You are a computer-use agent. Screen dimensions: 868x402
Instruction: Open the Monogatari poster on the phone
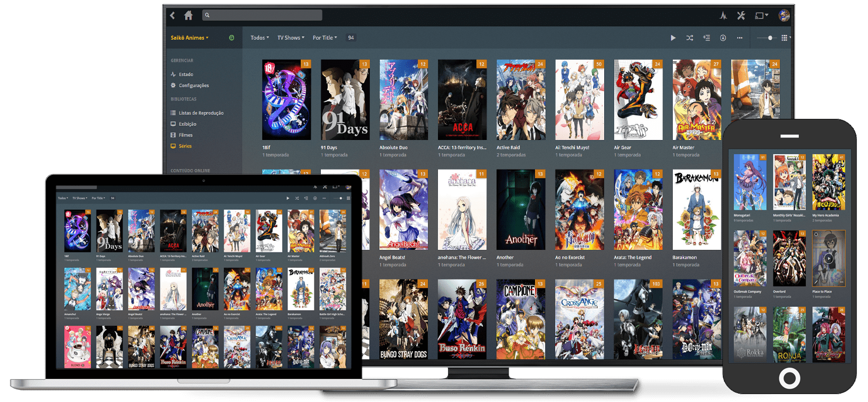click(750, 182)
